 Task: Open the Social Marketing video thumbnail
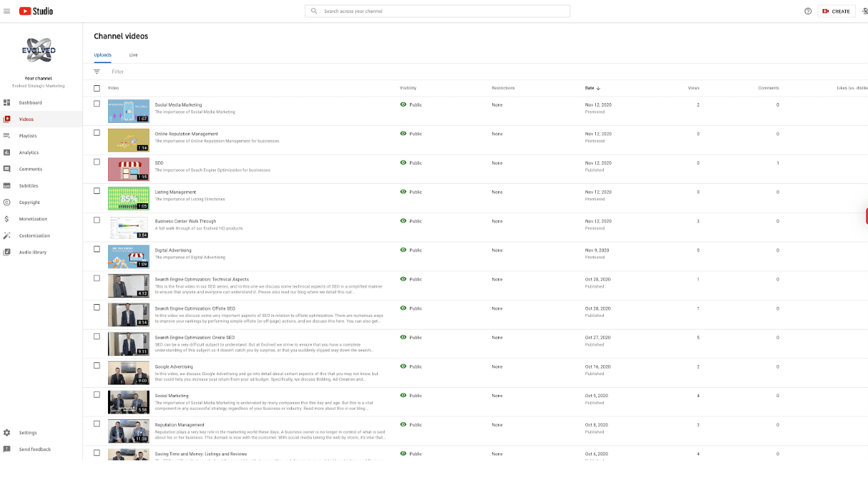(129, 402)
